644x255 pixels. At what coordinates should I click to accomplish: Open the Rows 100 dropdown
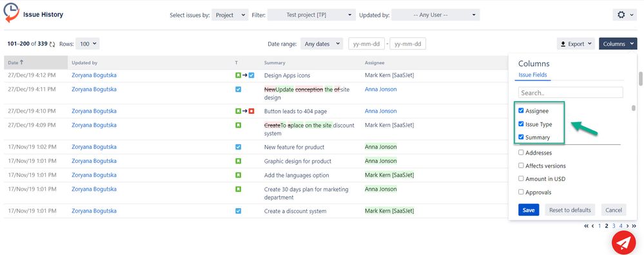click(x=88, y=44)
